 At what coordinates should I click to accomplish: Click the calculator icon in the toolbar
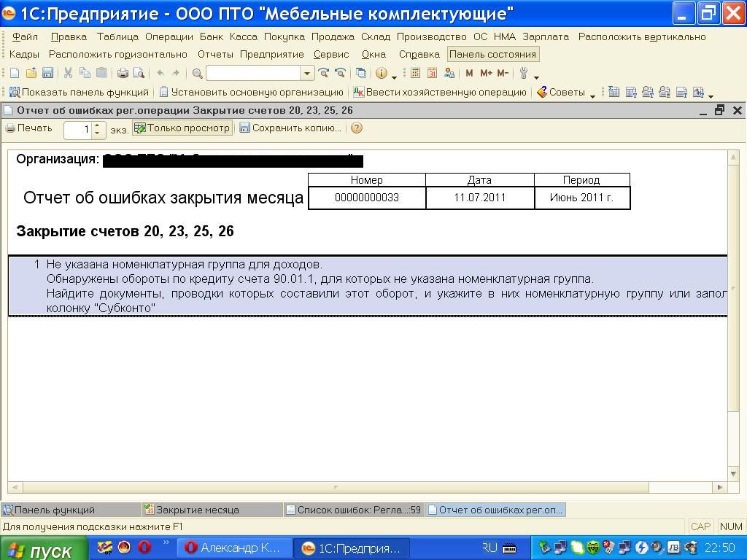pos(416,73)
